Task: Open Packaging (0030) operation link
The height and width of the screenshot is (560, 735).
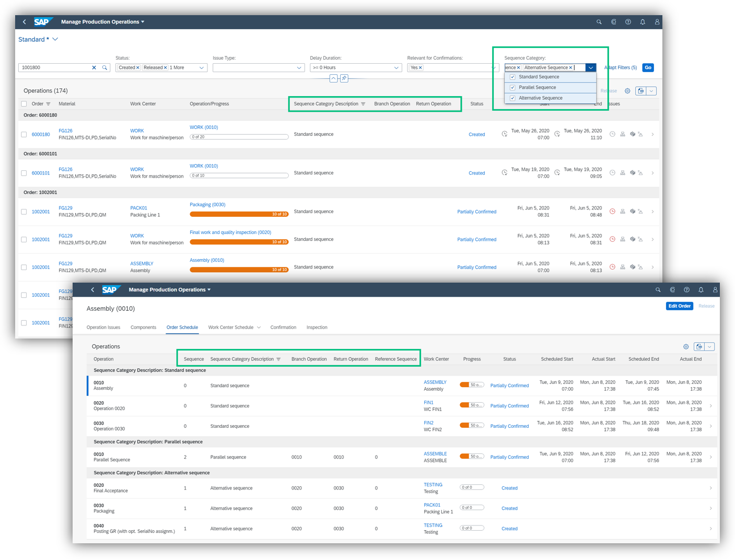Action: click(207, 205)
